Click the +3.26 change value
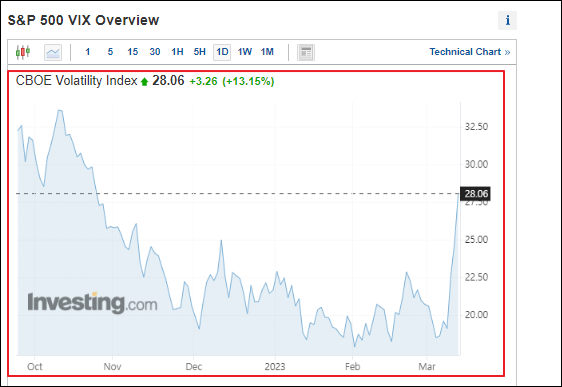The image size is (562, 387). (203, 81)
